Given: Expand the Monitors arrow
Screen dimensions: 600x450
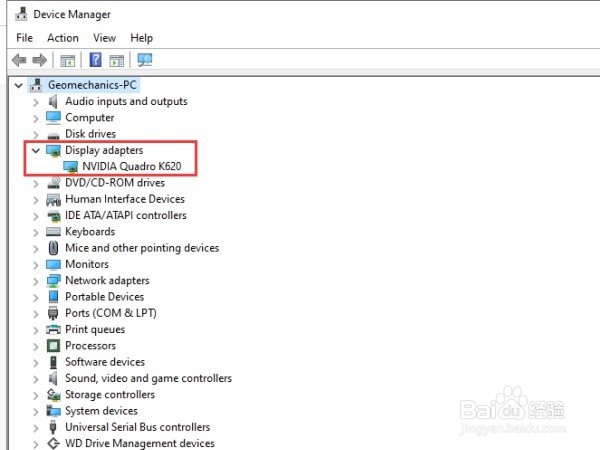Looking at the screenshot, I should point(36,265).
